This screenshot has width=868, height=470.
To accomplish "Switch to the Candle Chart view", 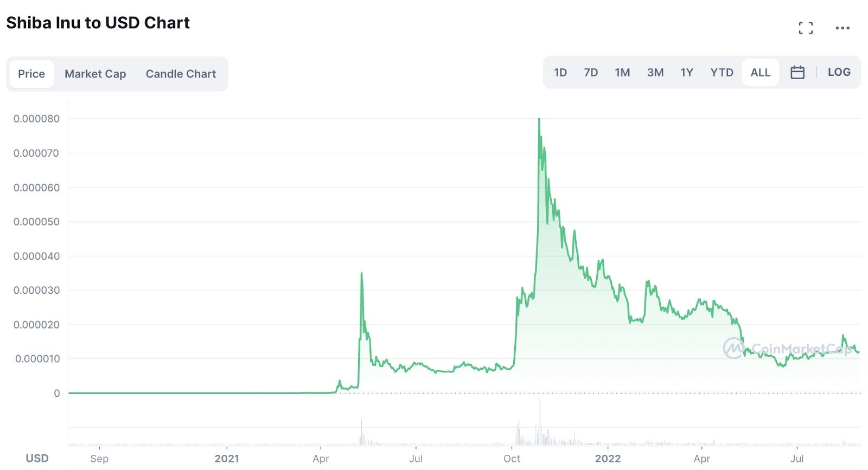I will [x=181, y=74].
